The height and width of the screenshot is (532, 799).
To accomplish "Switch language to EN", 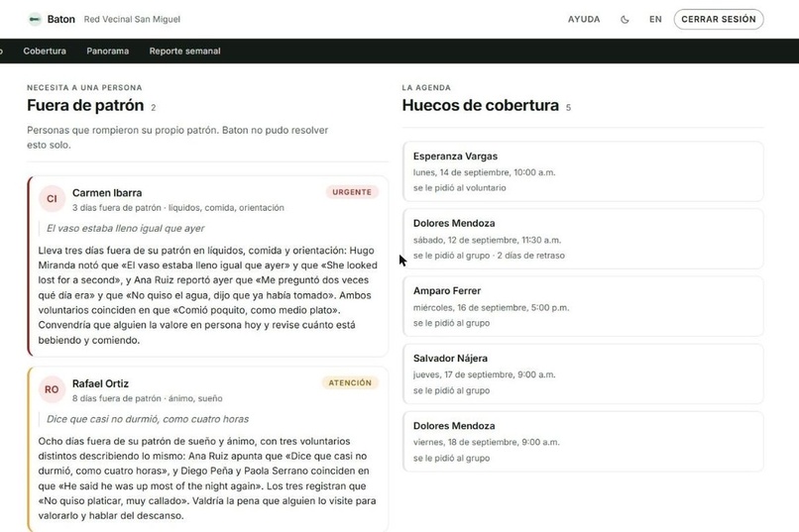I will coord(655,20).
